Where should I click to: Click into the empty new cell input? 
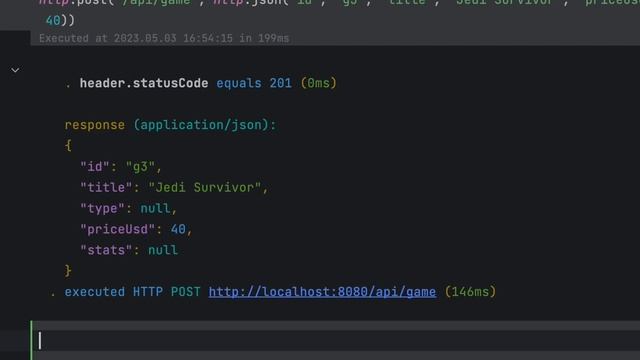tap(335, 340)
